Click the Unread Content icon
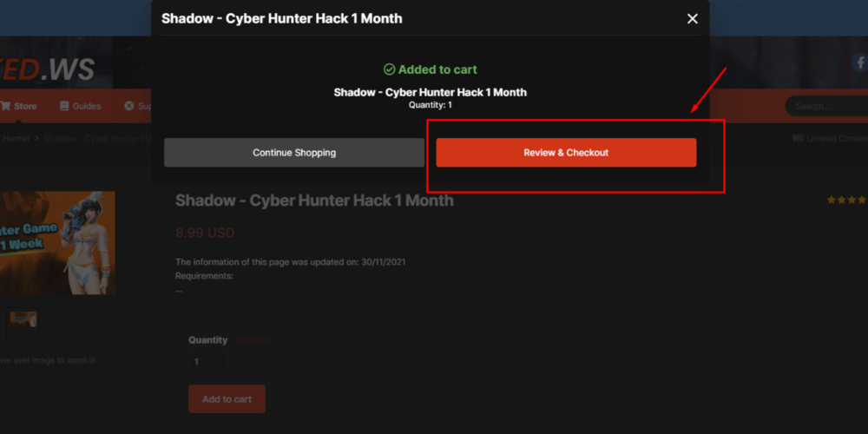Image resolution: width=868 pixels, height=434 pixels. click(x=798, y=138)
